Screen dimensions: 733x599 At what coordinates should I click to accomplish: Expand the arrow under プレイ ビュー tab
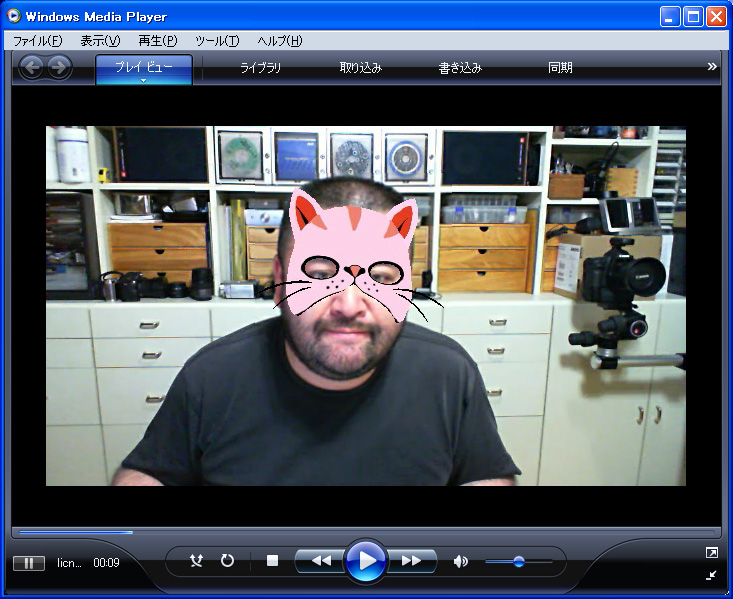coord(144,80)
